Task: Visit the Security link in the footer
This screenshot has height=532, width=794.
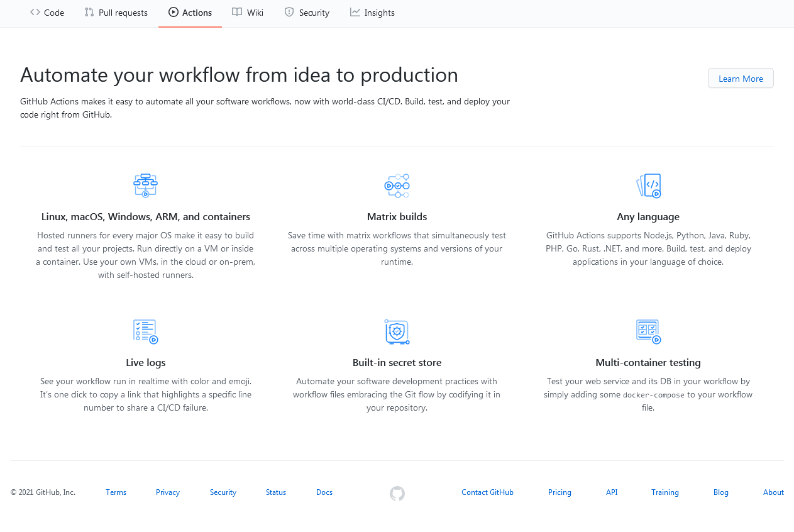Action: click(x=223, y=492)
